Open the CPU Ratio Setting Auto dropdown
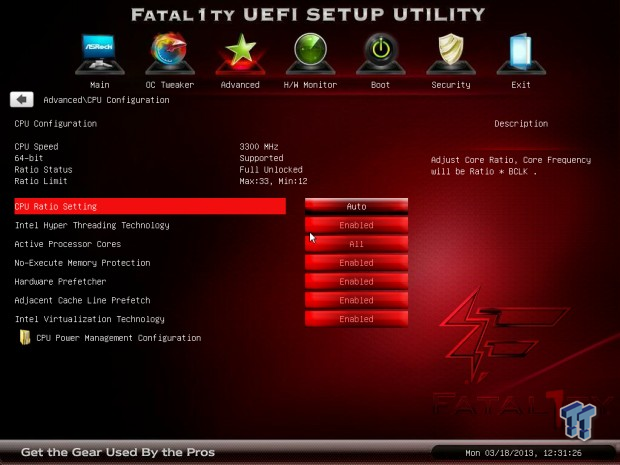This screenshot has width=620, height=465. click(x=356, y=206)
